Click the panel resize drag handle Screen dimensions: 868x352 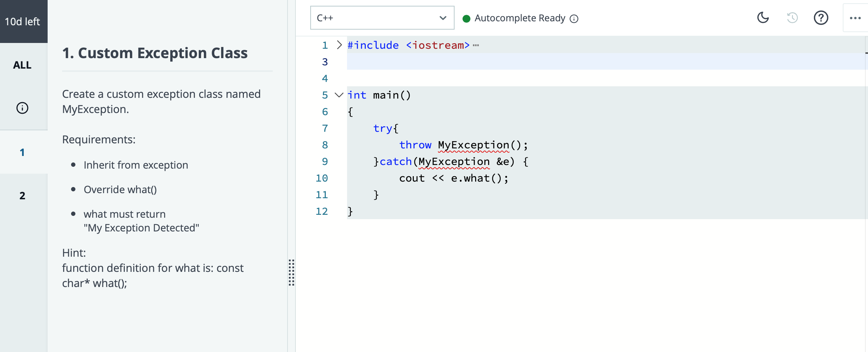(x=291, y=273)
